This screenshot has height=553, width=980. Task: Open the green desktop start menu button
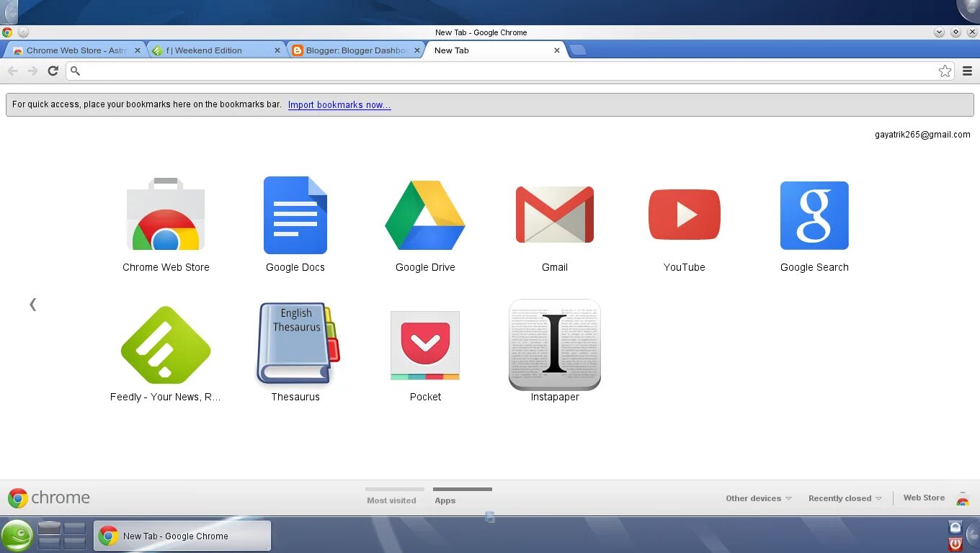[16, 536]
